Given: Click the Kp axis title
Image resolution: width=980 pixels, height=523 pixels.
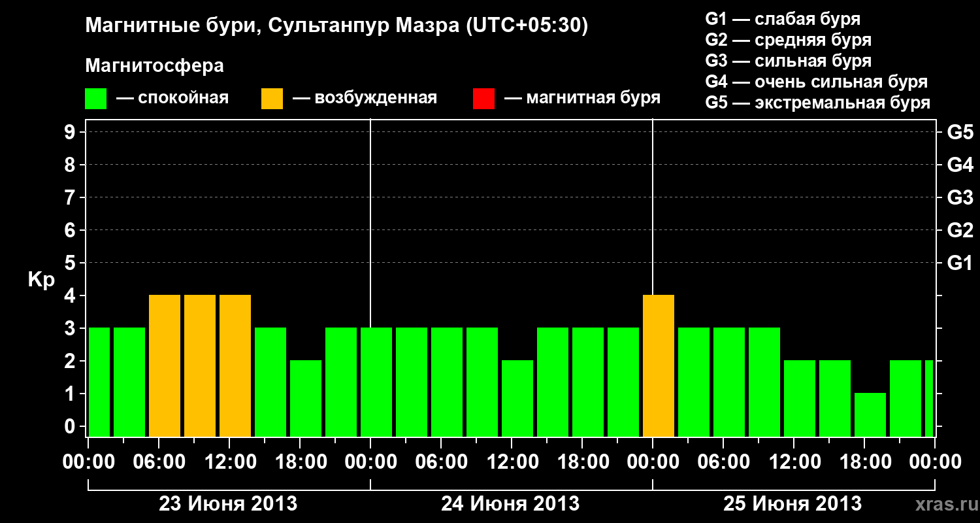Looking at the screenshot, I should [42, 280].
